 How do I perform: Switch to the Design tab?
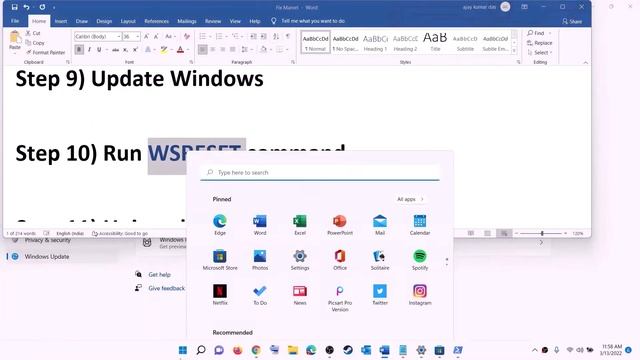point(104,21)
